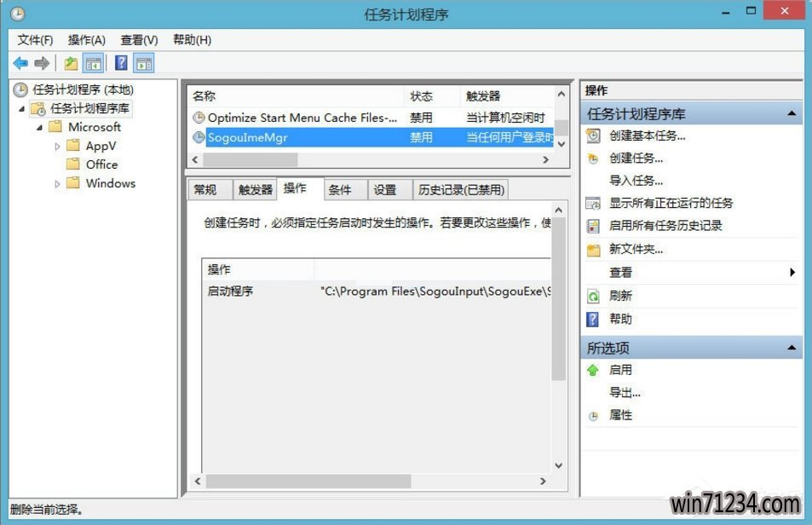Viewport: 812px width, 525px height.
Task: Click the 属性 clock icon
Action: (594, 416)
